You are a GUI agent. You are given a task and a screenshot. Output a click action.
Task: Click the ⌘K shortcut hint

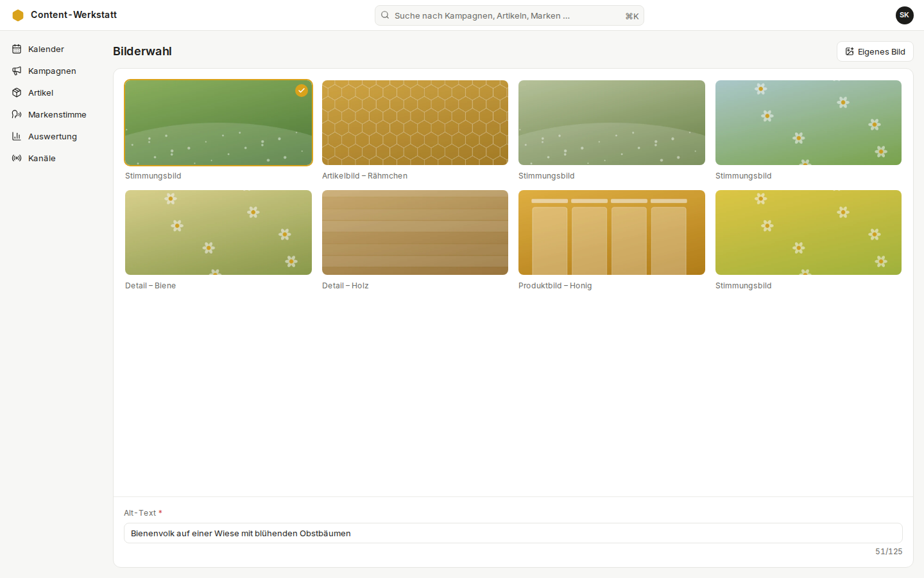pos(632,16)
